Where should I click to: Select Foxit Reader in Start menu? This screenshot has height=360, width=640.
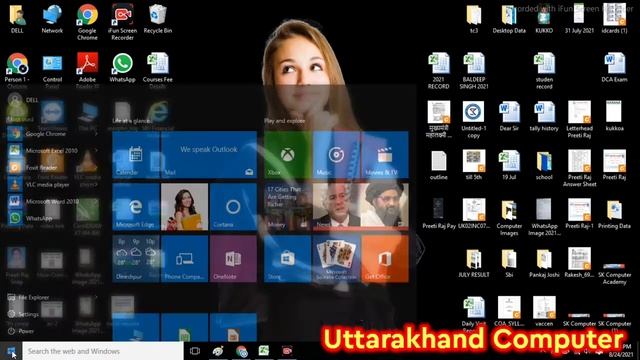pyautogui.click(x=53, y=167)
